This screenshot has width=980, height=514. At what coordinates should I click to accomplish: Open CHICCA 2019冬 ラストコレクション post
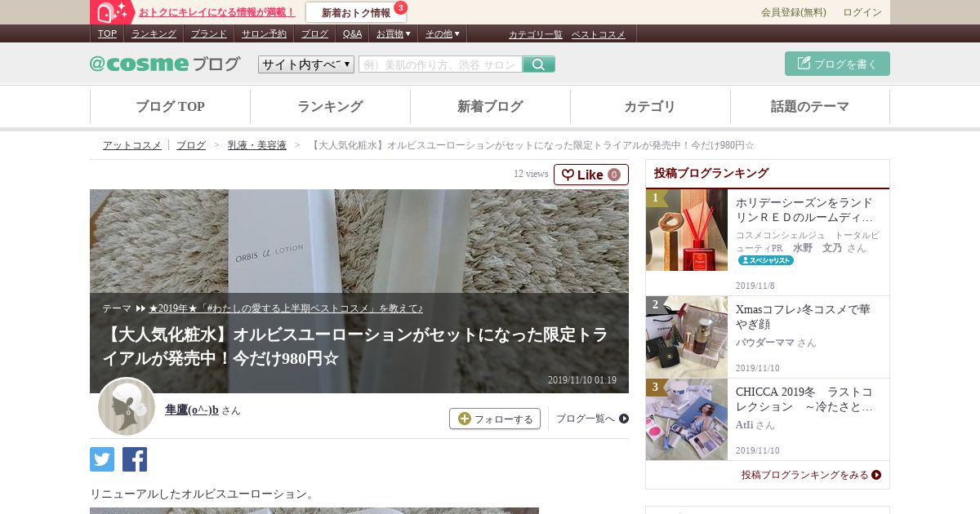[804, 399]
